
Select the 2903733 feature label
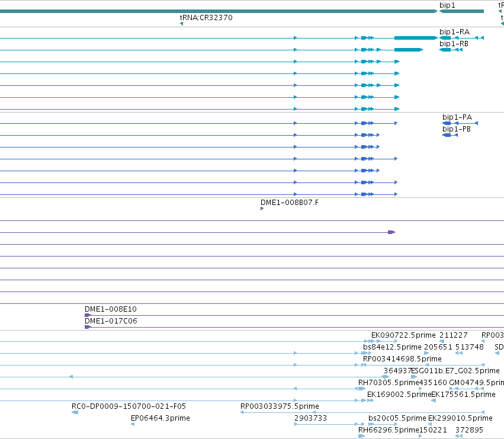click(310, 418)
